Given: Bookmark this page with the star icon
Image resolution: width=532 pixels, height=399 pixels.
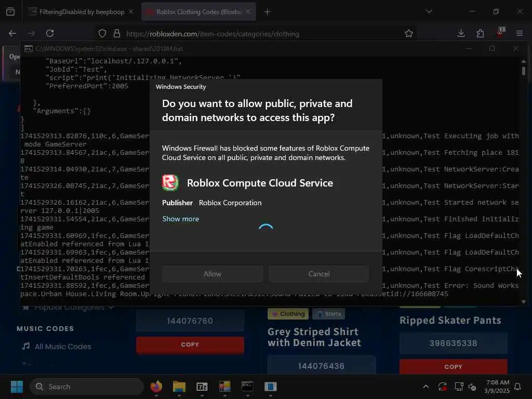Looking at the screenshot, I should pos(408,33).
